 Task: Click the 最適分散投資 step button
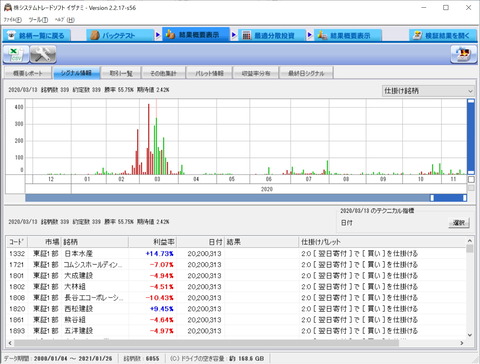(272, 35)
